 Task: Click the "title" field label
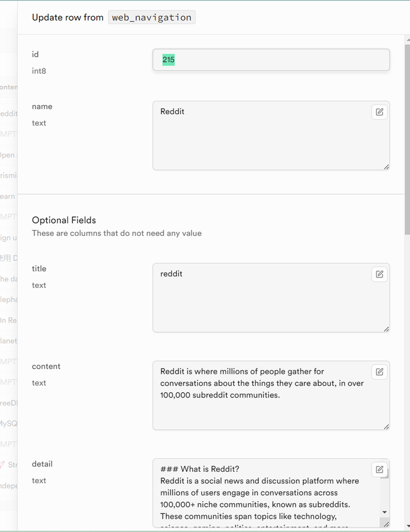[39, 269]
